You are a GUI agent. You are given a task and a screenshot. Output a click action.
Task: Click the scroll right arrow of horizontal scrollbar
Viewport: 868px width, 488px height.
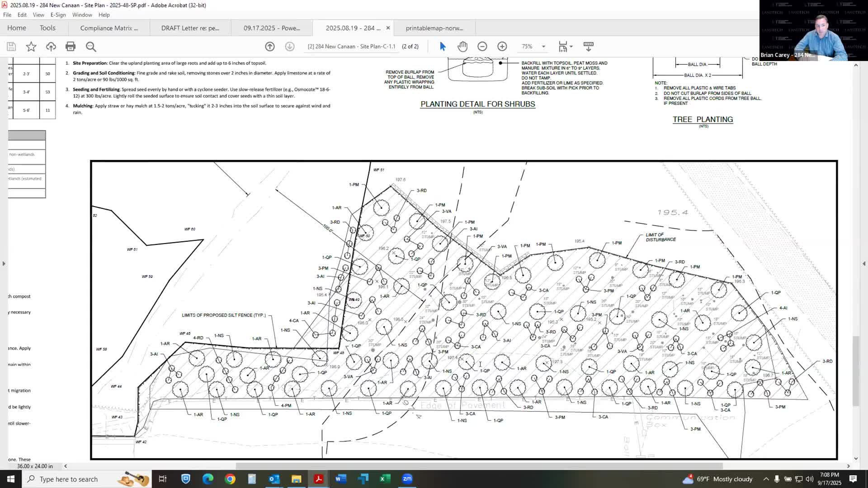[x=848, y=466]
